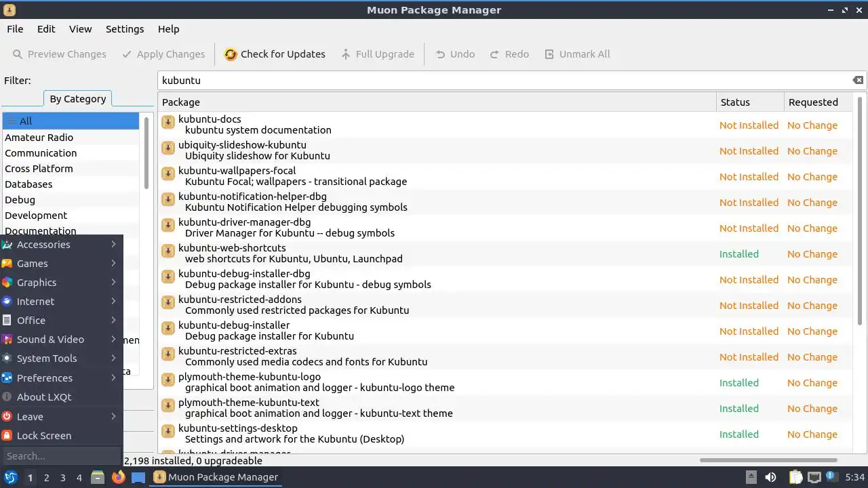Click the package icon for kubuntu-notification-helper-dbg

pyautogui.click(x=168, y=200)
